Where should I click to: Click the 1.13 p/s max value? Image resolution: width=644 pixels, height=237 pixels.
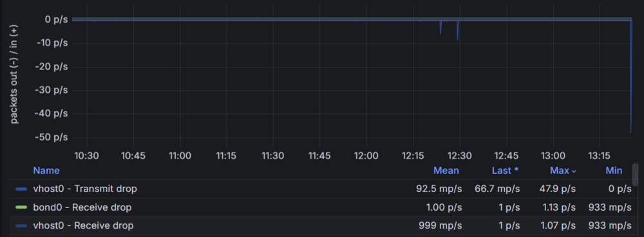(558, 207)
